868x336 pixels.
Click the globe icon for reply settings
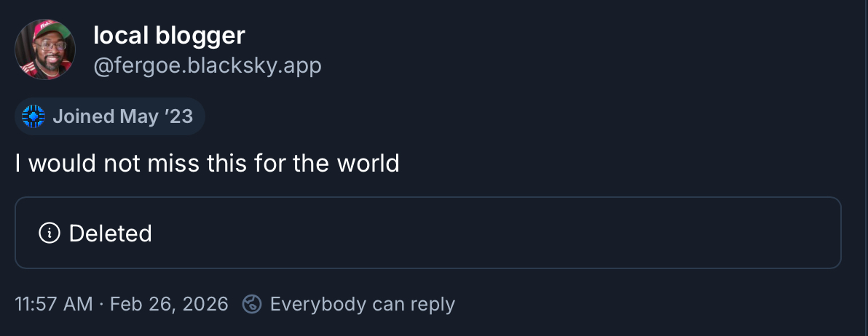coord(252,303)
